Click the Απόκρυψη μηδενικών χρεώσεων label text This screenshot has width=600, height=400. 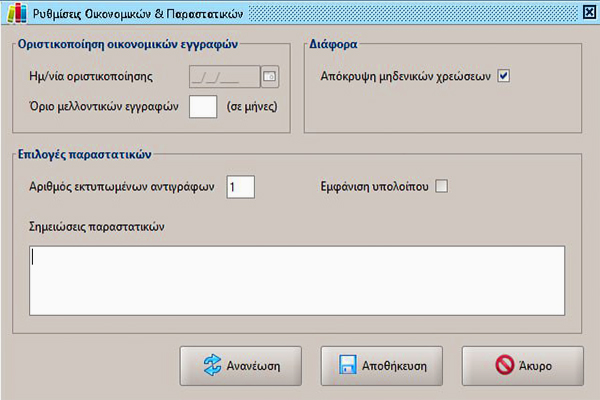pyautogui.click(x=404, y=76)
